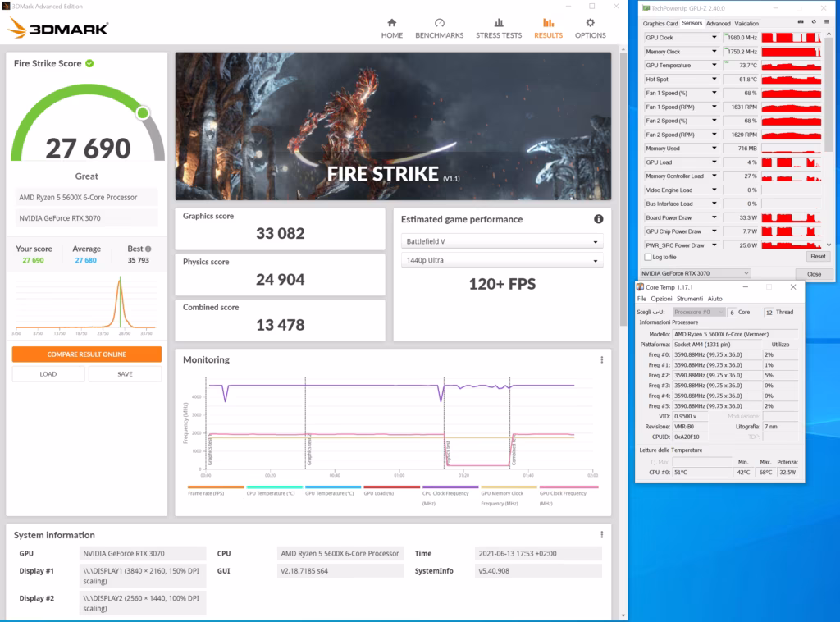Expand the Memory Used sensor dropdown arrow
This screenshot has height=622, width=840.
pyautogui.click(x=714, y=149)
